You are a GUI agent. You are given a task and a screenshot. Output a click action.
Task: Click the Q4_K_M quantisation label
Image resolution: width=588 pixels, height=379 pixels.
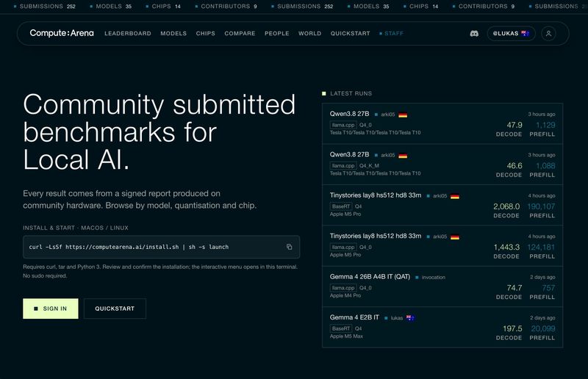click(369, 166)
